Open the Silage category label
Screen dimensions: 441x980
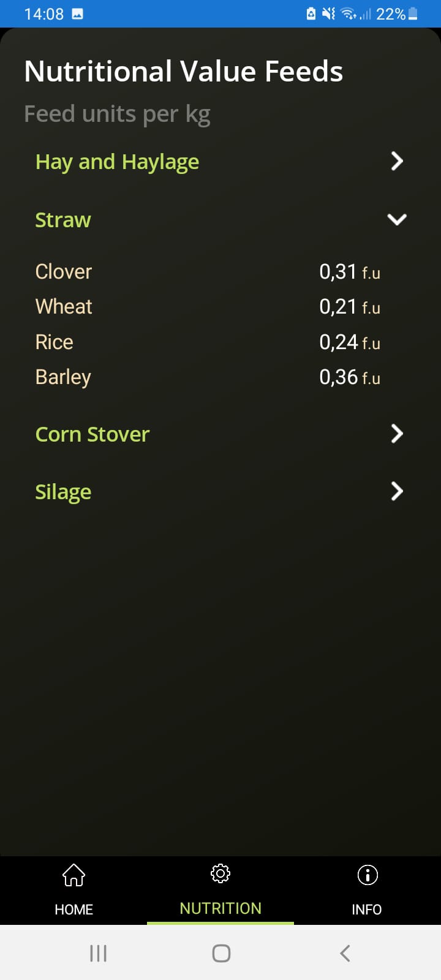(63, 492)
